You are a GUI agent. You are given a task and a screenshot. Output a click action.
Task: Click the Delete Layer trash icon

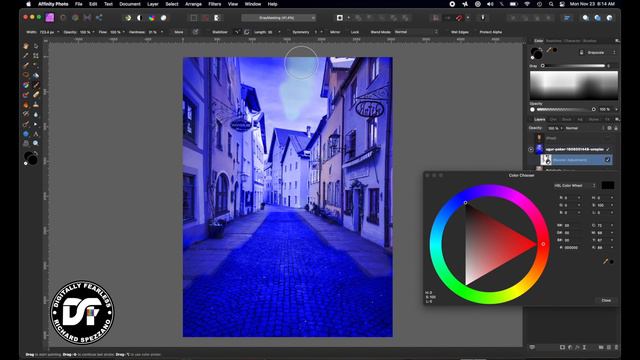(x=616, y=347)
